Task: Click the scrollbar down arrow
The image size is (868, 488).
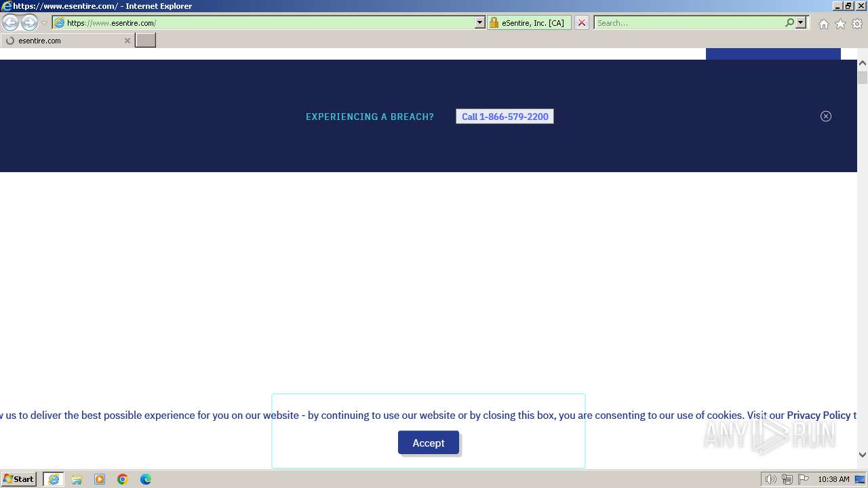Action: coord(863,455)
